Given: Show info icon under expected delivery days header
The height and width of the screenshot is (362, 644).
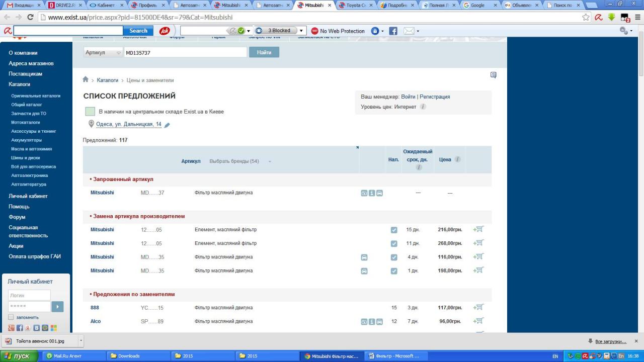Looking at the screenshot, I should pos(418,167).
